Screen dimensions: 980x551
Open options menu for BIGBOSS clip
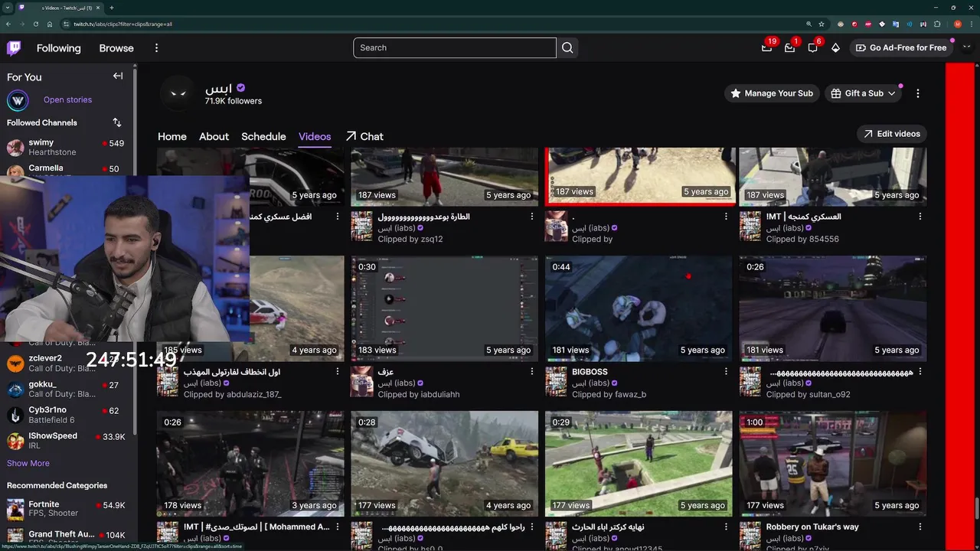click(x=726, y=372)
